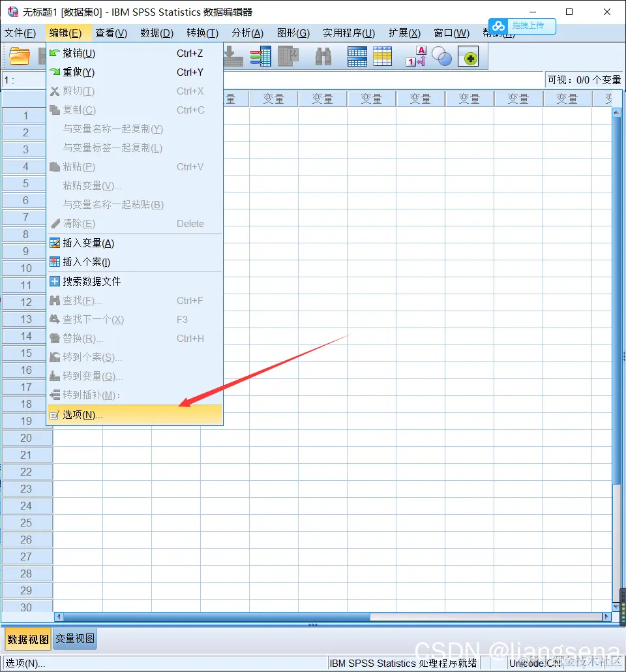Open the data file folder icon
The height and width of the screenshot is (672, 626).
click(x=20, y=57)
